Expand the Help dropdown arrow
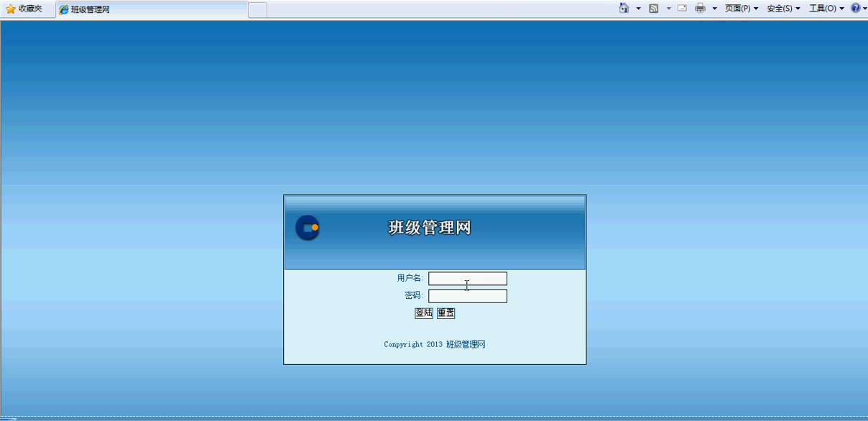Viewport: 868px width, 421px height. 864,9
